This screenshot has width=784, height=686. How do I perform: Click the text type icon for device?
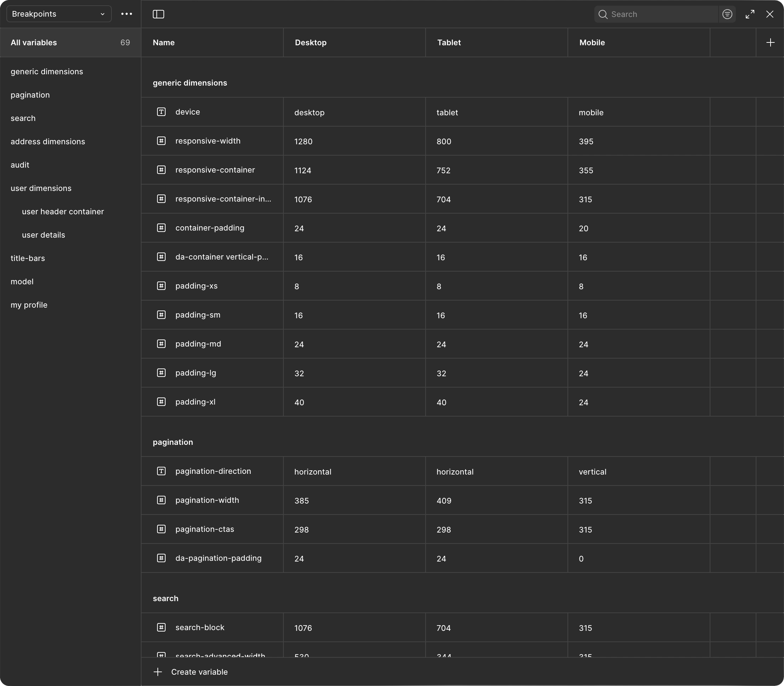point(161,112)
